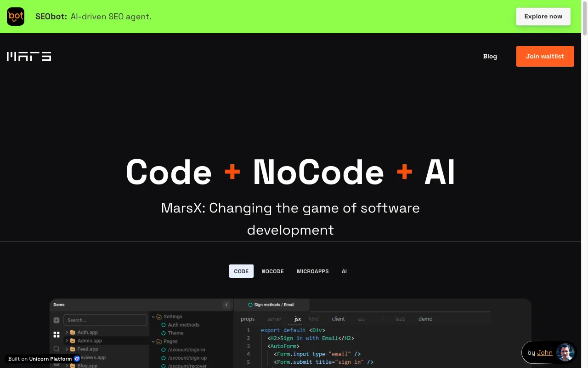This screenshot has width=588, height=368.
Task: Open the Sign methods / Email editor tab
Action: click(x=271, y=305)
